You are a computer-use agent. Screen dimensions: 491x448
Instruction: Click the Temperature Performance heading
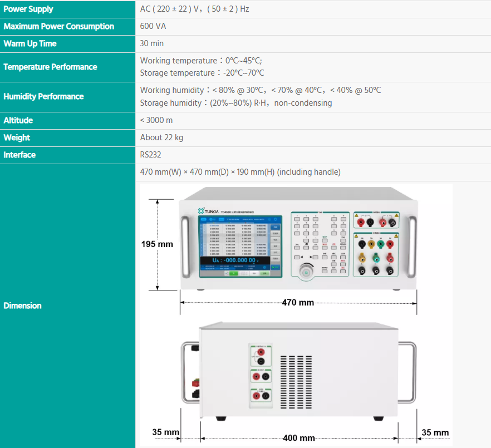coord(50,67)
